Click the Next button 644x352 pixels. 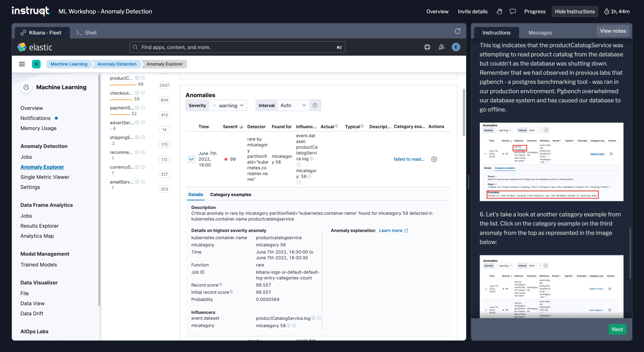tap(617, 329)
